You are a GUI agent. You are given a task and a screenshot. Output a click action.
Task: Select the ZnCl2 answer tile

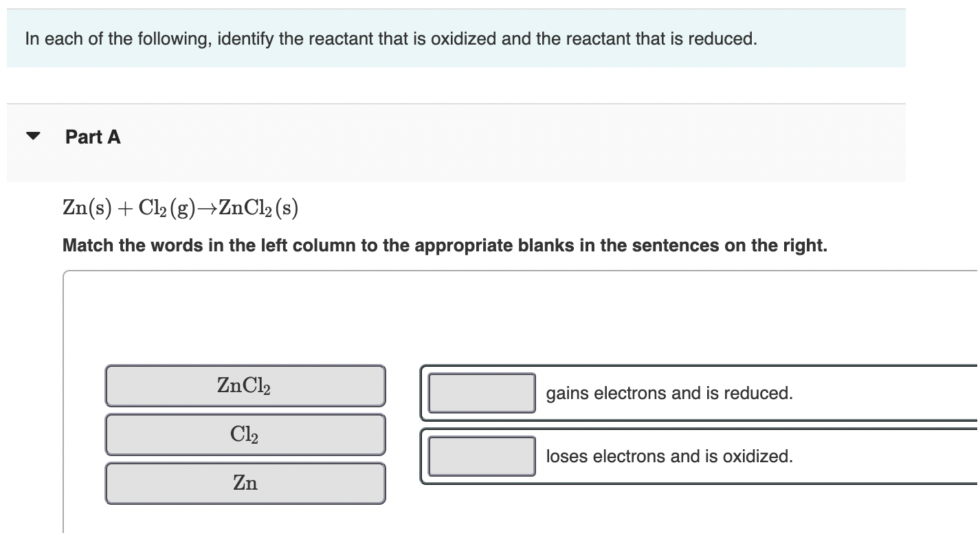[245, 386]
